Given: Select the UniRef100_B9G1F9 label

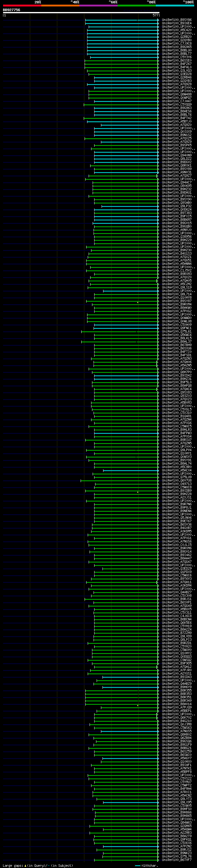Looking at the screenshot, I should tap(177, 744).
